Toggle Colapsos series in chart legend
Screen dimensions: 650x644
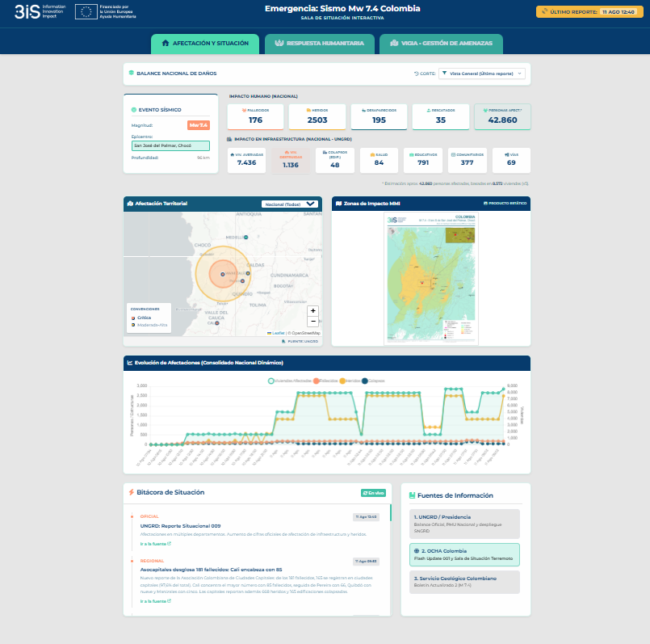373,381
